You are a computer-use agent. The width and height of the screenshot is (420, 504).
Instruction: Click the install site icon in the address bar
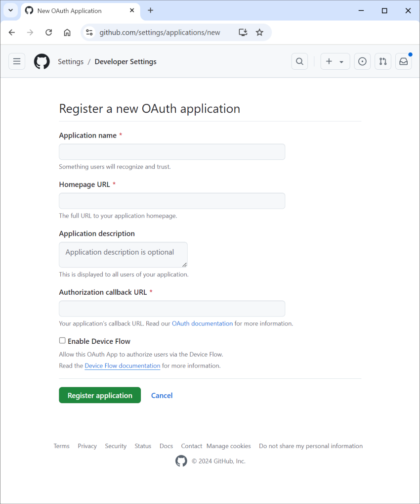[x=243, y=32]
